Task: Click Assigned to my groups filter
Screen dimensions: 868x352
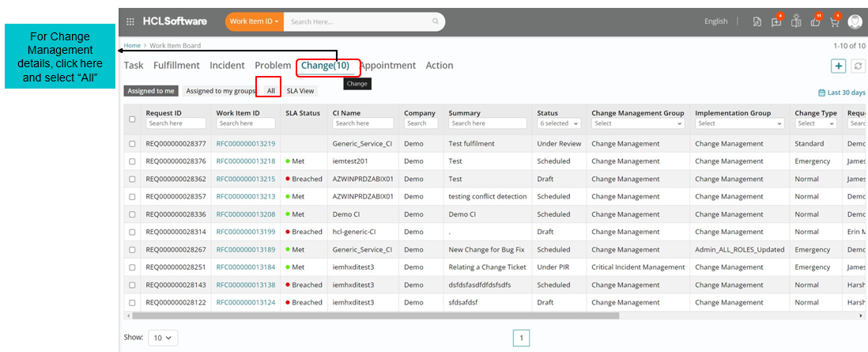Action: tap(221, 91)
